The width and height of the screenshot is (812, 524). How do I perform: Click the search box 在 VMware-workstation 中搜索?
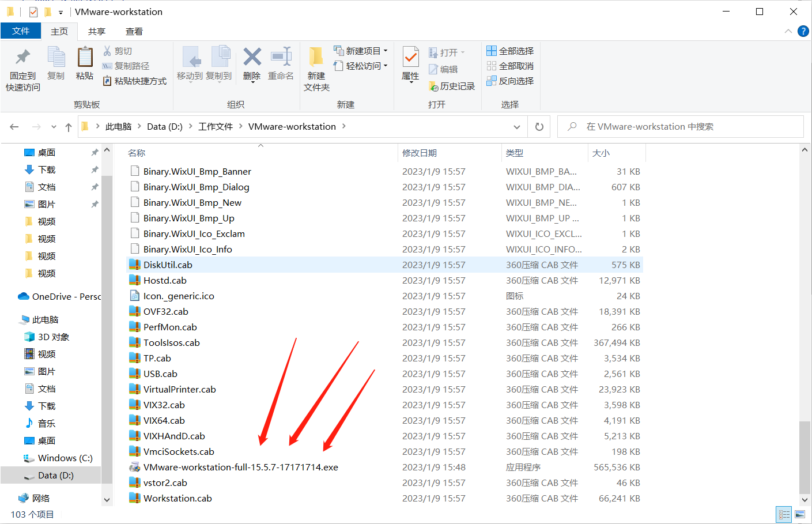coord(681,127)
